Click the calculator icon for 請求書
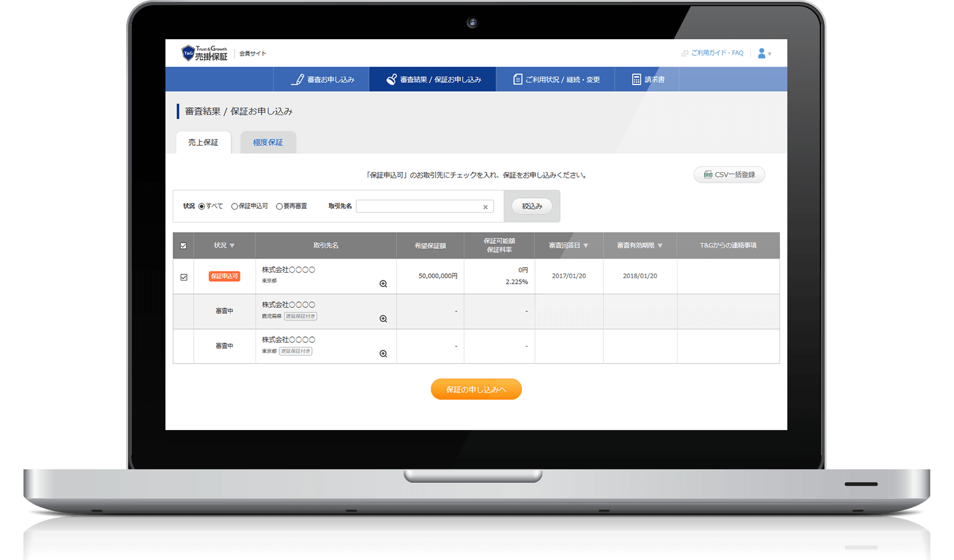This screenshot has height=560, width=954. click(637, 79)
